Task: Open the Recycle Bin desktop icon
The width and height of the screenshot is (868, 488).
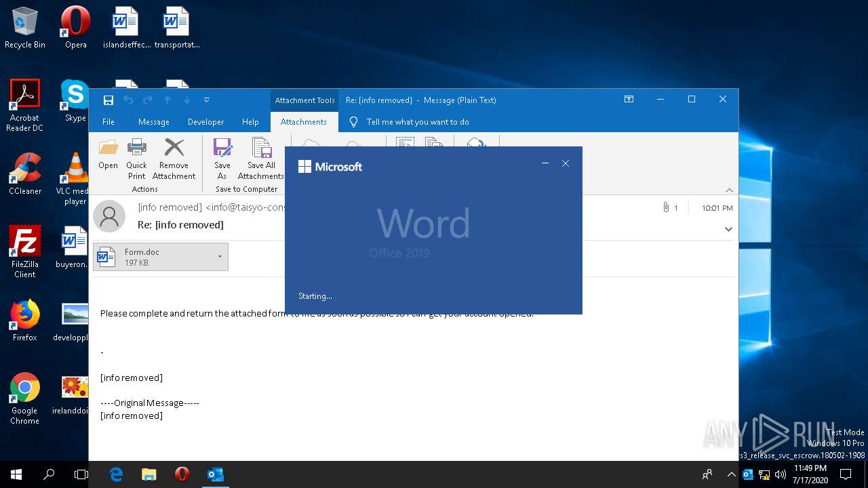Action: click(x=25, y=28)
